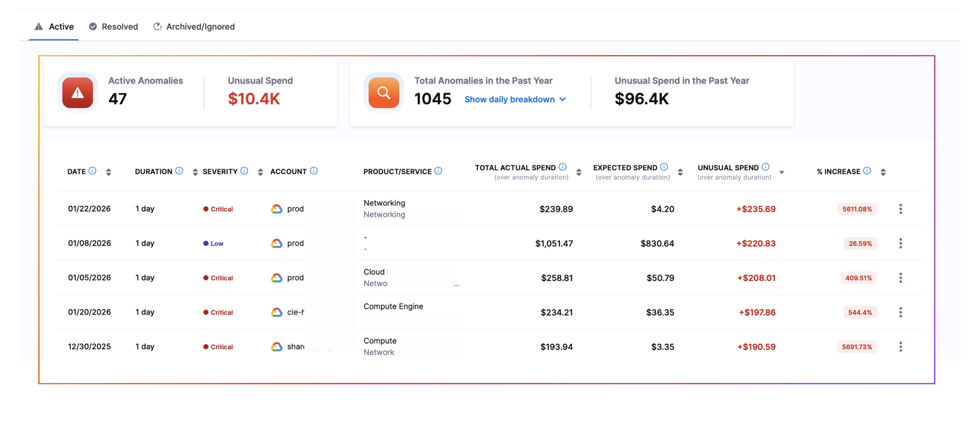Click the orange search anomalies icon
This screenshot has height=424, width=980.
coord(383,93)
